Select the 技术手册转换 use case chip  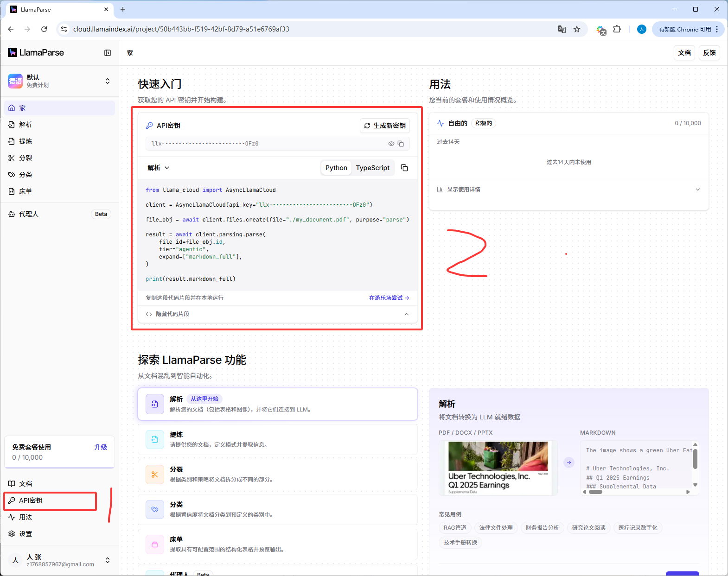coord(460,543)
